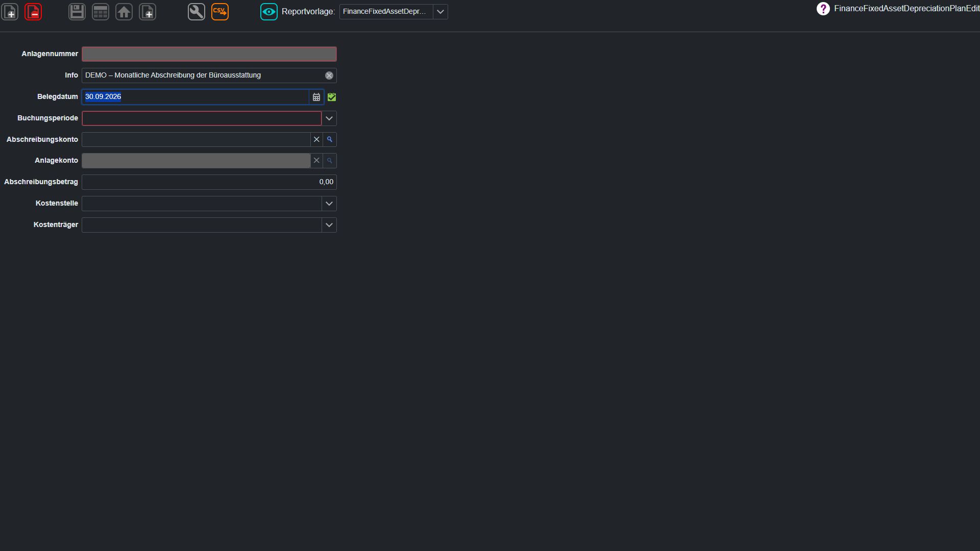Image resolution: width=980 pixels, height=551 pixels.
Task: Search for an Anlagekonto
Action: click(330, 161)
